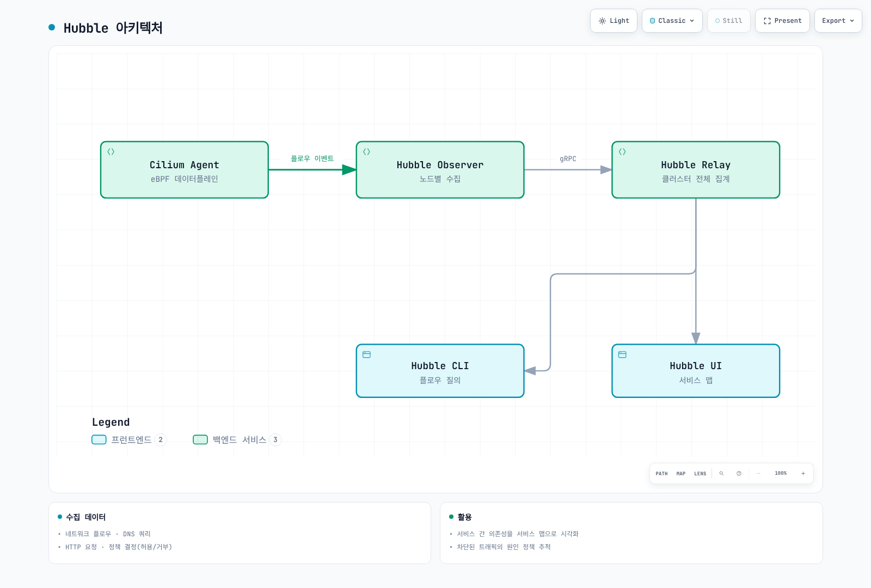Select the Hubble UI node
Viewport: 871px width, 588px height.
point(696,371)
